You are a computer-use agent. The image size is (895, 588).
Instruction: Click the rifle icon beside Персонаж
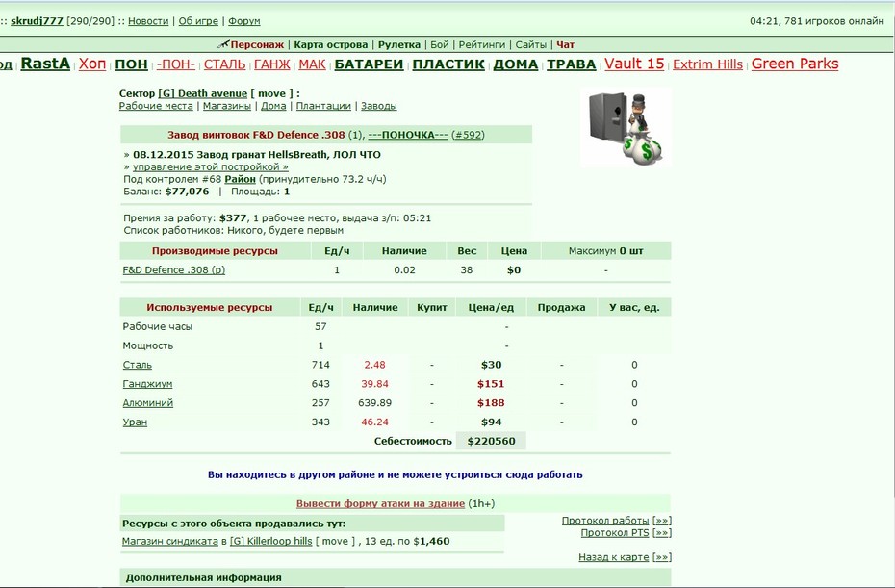tap(223, 44)
